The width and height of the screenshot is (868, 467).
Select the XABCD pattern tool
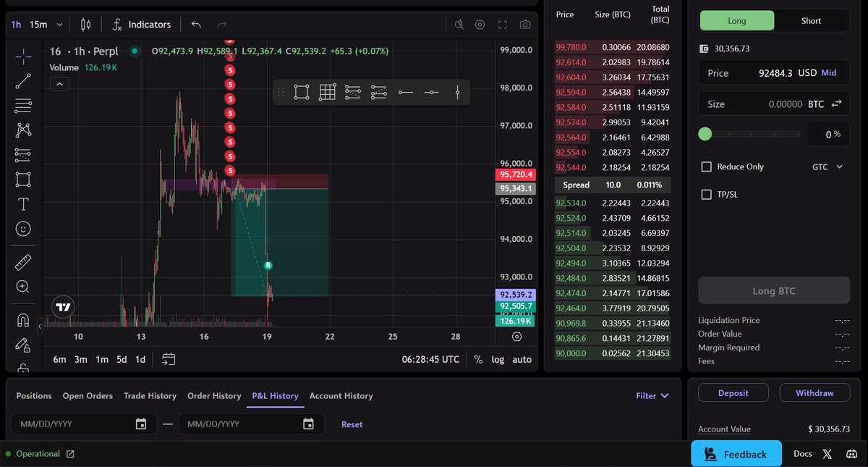[23, 130]
